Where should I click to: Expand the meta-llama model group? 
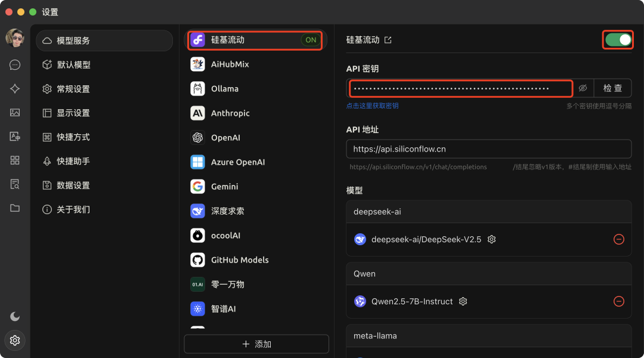pos(489,335)
